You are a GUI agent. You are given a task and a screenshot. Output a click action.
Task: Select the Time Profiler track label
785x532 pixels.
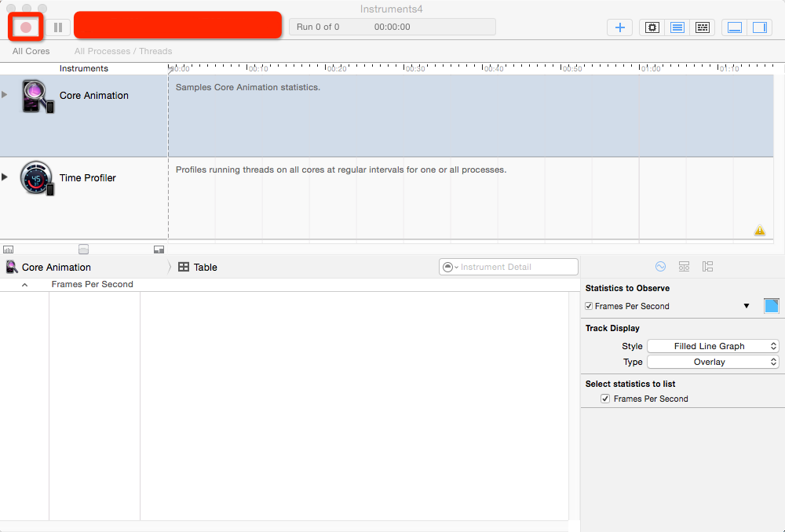pos(88,178)
